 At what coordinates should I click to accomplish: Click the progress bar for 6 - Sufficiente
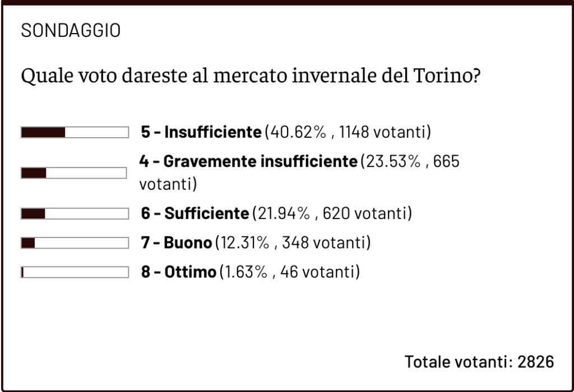tap(75, 213)
